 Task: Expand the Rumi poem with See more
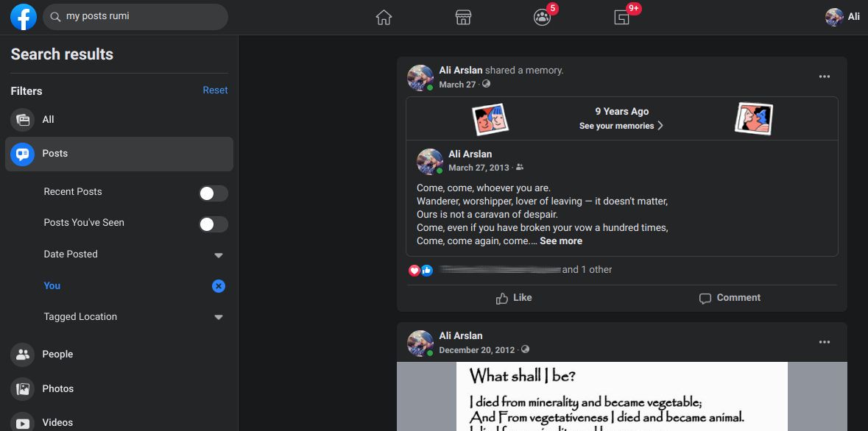(x=561, y=241)
